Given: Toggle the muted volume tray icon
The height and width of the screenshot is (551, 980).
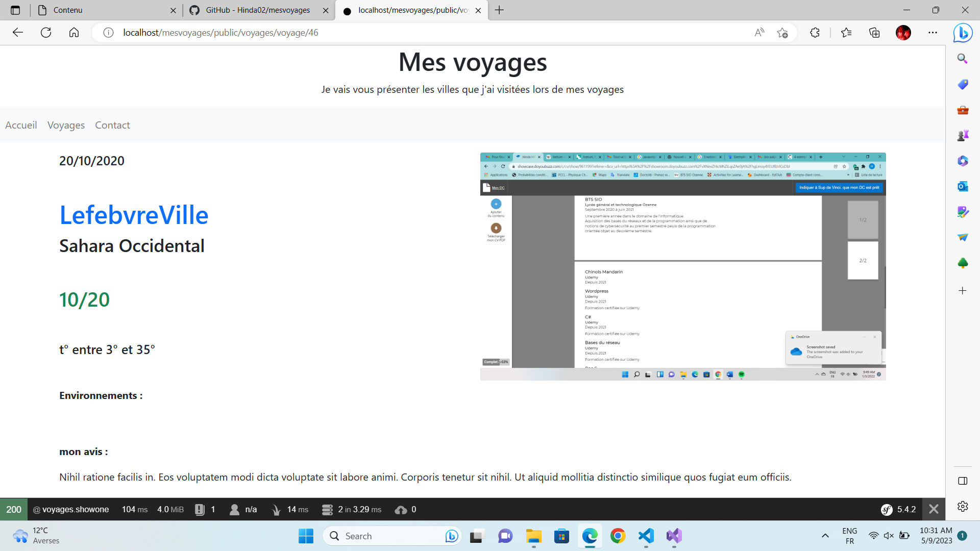Looking at the screenshot, I should [889, 536].
